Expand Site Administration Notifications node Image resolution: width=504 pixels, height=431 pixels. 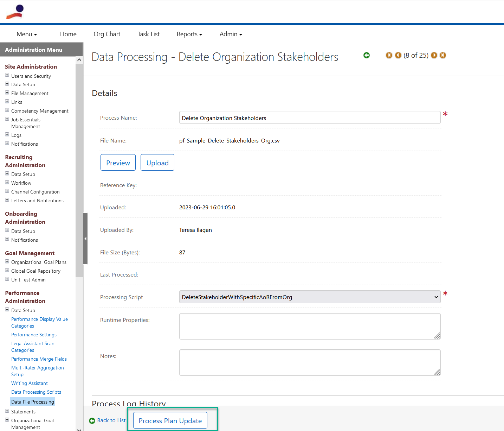[x=7, y=143]
